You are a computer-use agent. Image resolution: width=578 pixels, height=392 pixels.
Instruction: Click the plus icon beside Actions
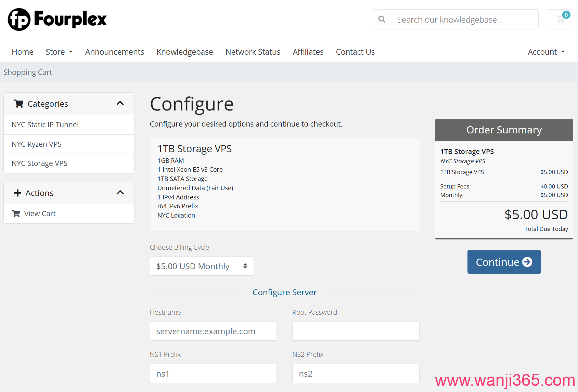tap(17, 193)
